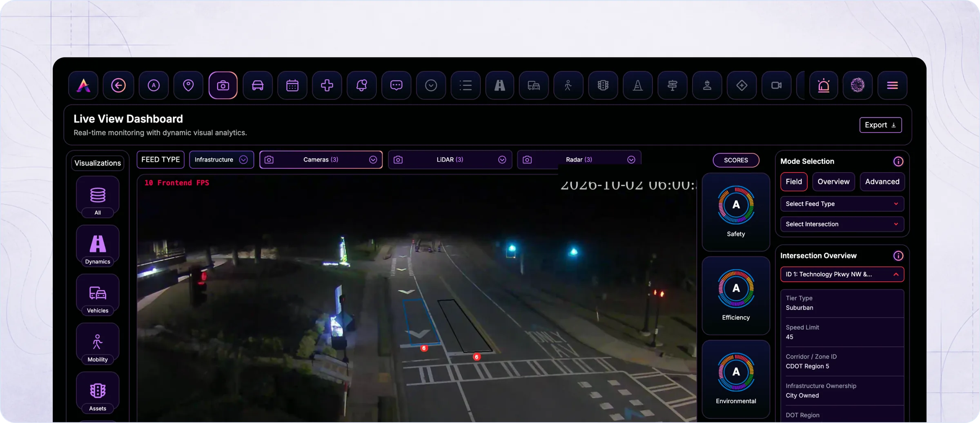Switch to Field mode
980x423 pixels.
click(x=794, y=182)
